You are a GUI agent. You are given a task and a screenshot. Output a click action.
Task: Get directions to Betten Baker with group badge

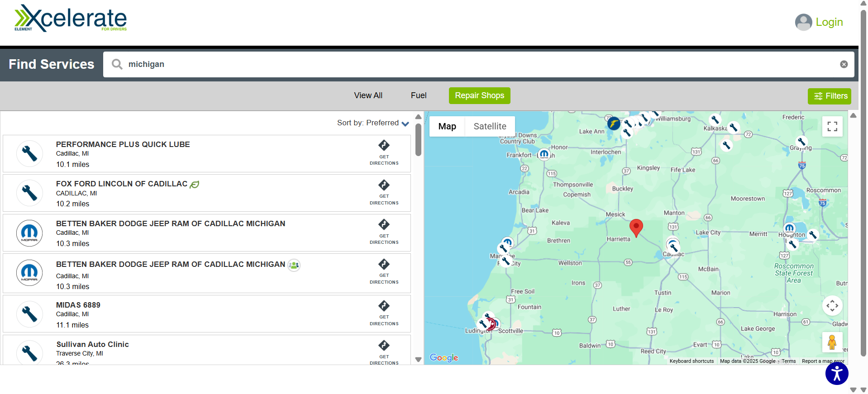tap(384, 272)
